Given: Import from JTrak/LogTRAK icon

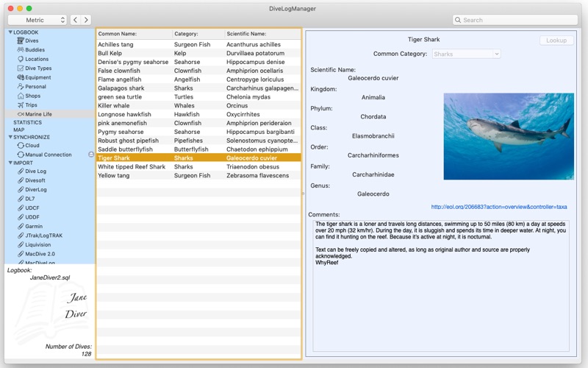Looking at the screenshot, I should tap(21, 236).
